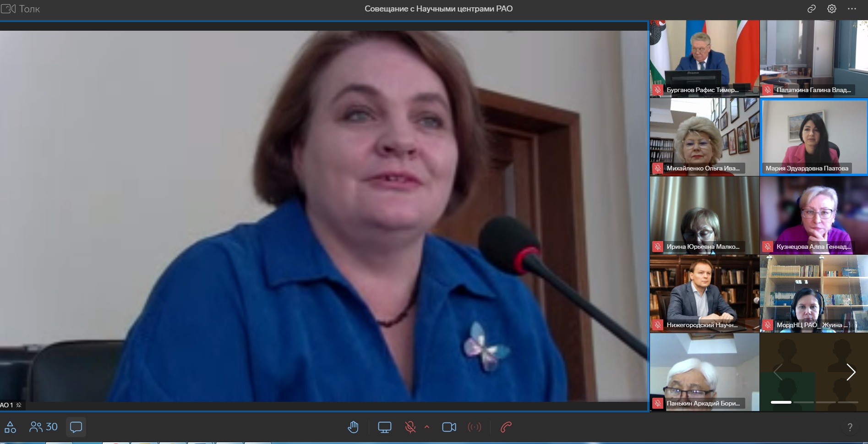The image size is (868, 444).
Task: Click the broadcast signal icon
Action: 474,428
